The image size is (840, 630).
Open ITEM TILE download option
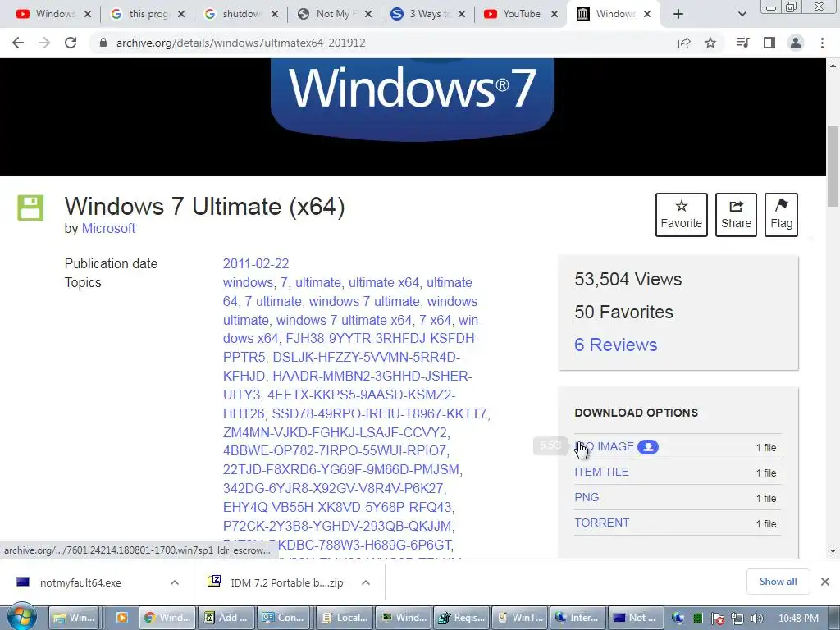[x=601, y=472]
